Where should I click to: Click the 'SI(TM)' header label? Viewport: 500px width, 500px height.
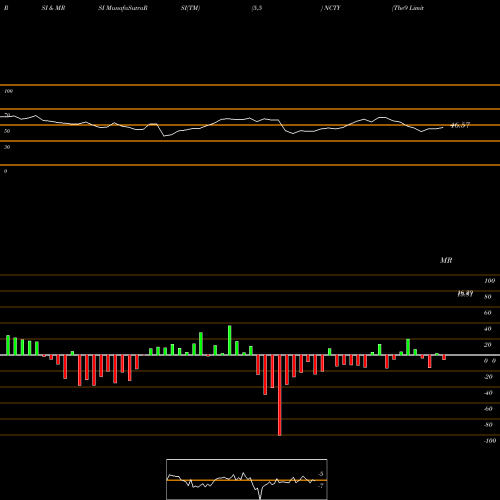[190, 8]
